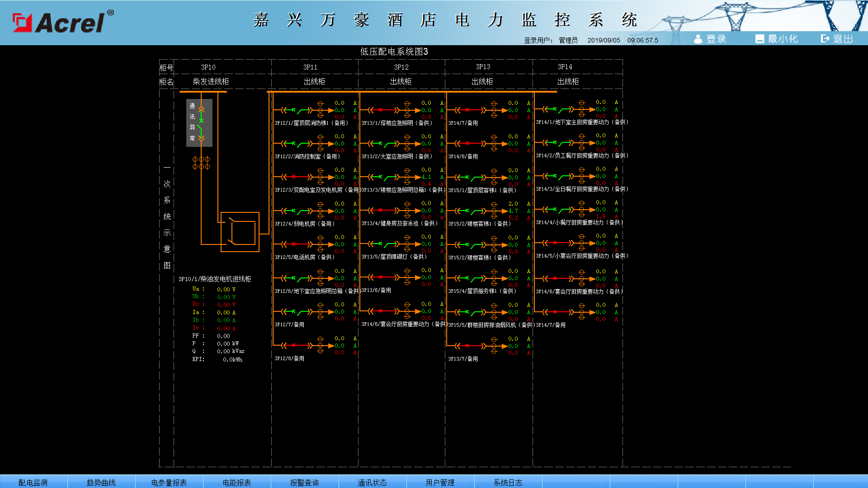Click breaker symbol of 3P14/8/备用
This screenshot has width=868, height=488.
[x=470, y=143]
